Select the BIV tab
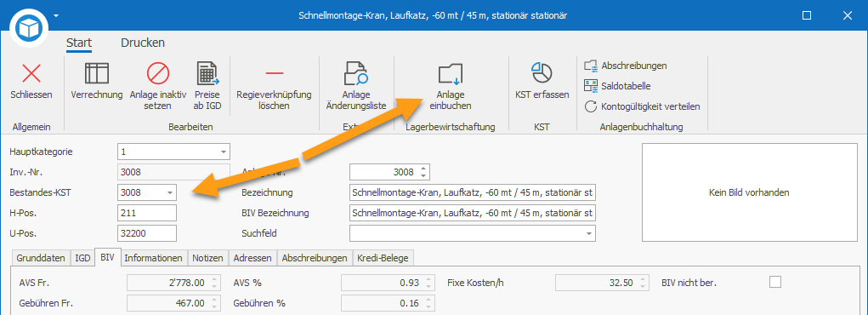This screenshot has width=868, height=315. point(107,257)
